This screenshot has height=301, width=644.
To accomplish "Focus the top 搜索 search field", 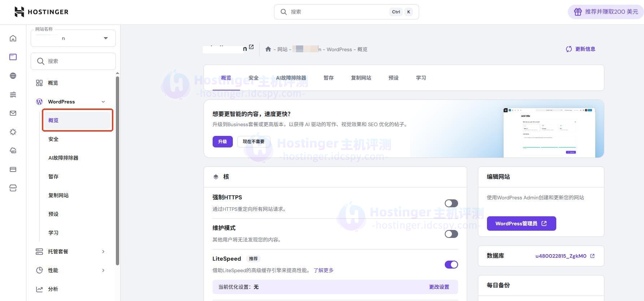I will (x=347, y=12).
